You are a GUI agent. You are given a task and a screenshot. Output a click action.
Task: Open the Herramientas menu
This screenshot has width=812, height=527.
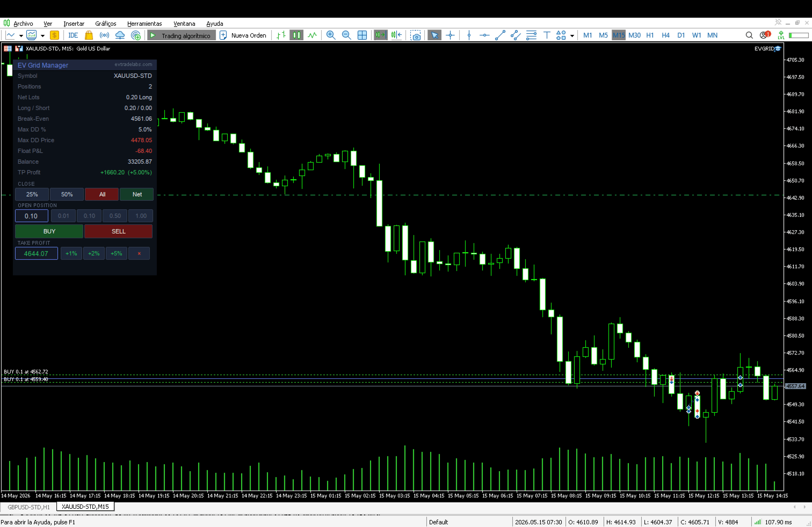pos(144,24)
